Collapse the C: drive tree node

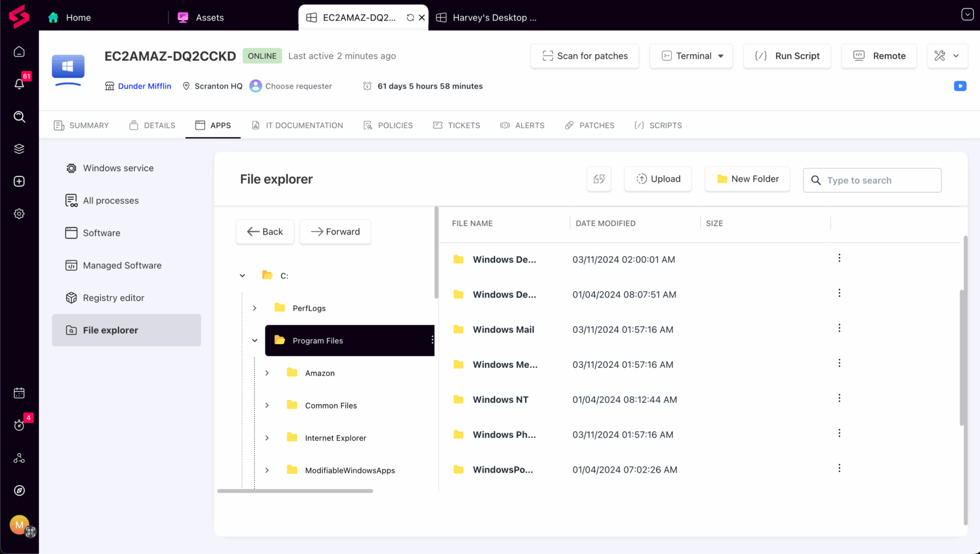(x=243, y=276)
